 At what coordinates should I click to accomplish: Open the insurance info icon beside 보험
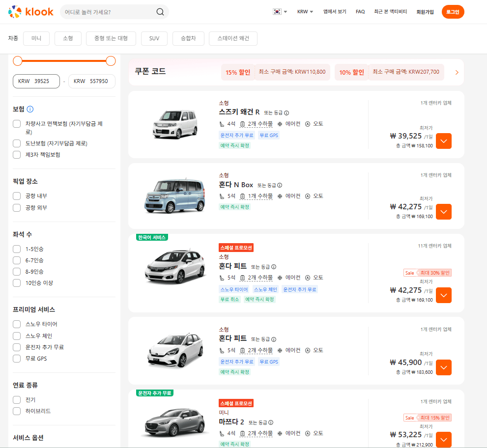(30, 109)
